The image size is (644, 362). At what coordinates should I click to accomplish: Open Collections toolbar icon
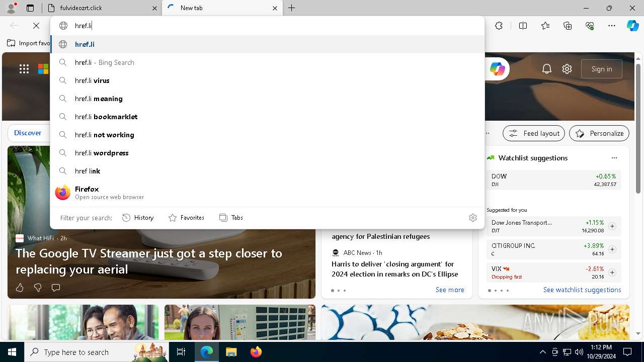[568, 26]
